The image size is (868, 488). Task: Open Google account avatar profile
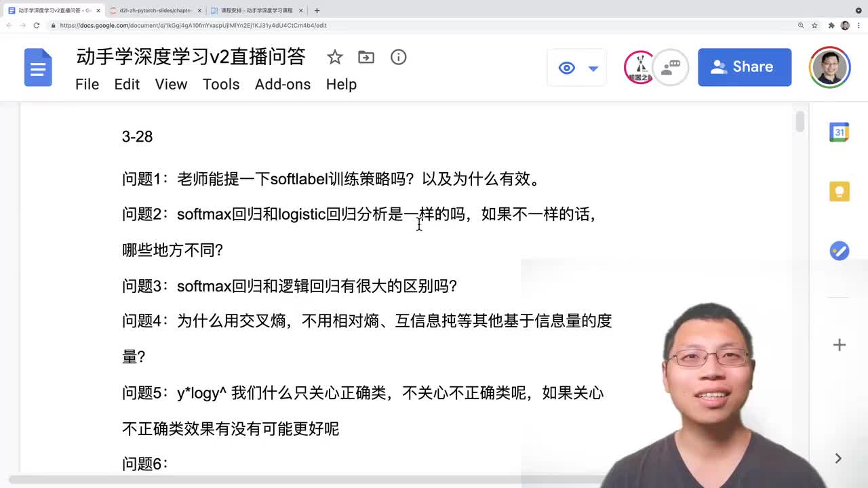click(x=829, y=67)
